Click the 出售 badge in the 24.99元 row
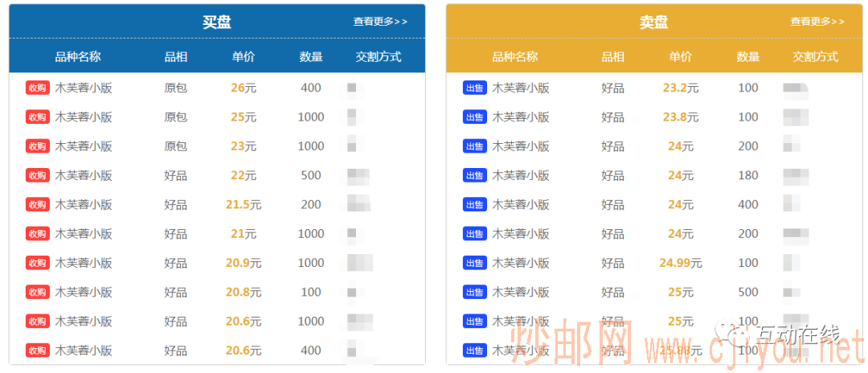868x373 pixels. pyautogui.click(x=474, y=263)
